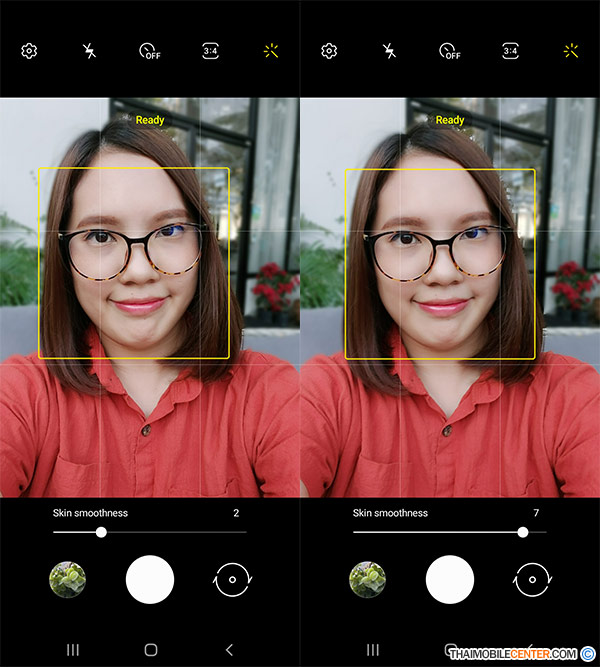Screen dimensions: 600x667
Task: Switch camera in right phone screen
Action: click(532, 579)
